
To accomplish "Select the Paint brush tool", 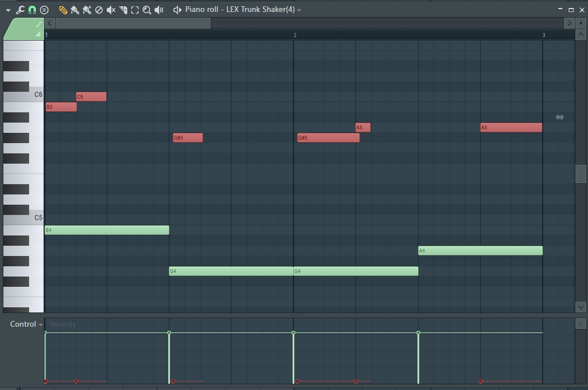I will pos(75,10).
